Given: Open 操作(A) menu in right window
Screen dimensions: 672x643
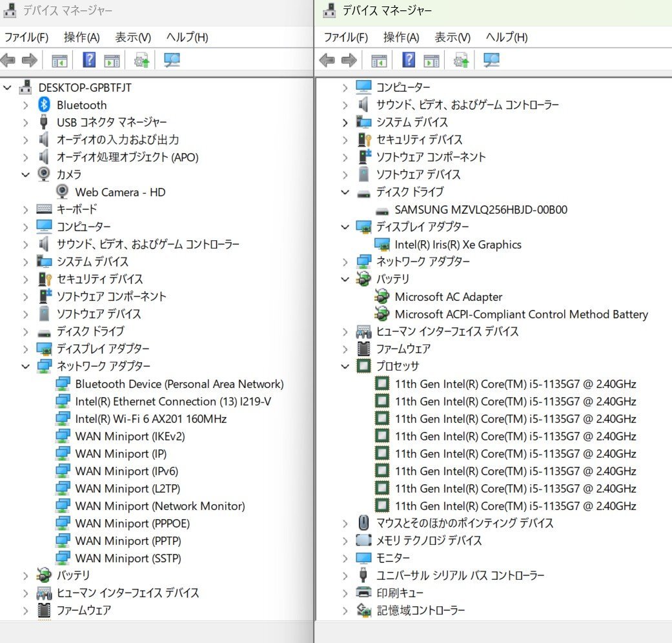Looking at the screenshot, I should pos(401,37).
